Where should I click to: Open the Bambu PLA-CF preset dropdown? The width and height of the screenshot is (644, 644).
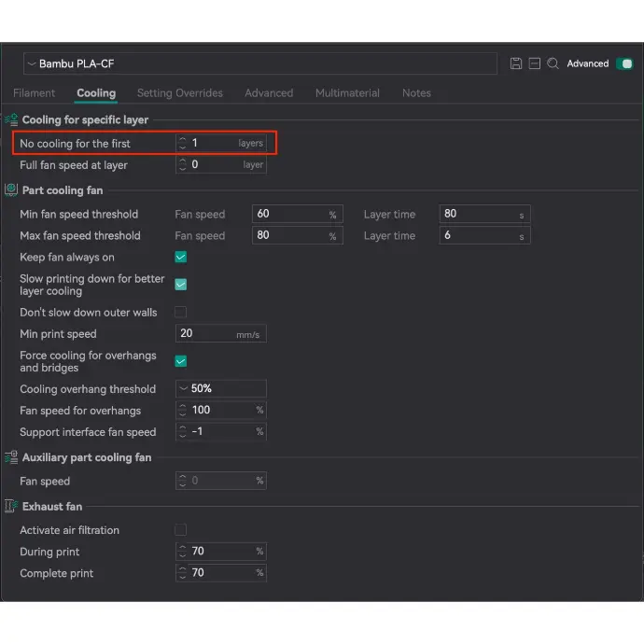[259, 63]
